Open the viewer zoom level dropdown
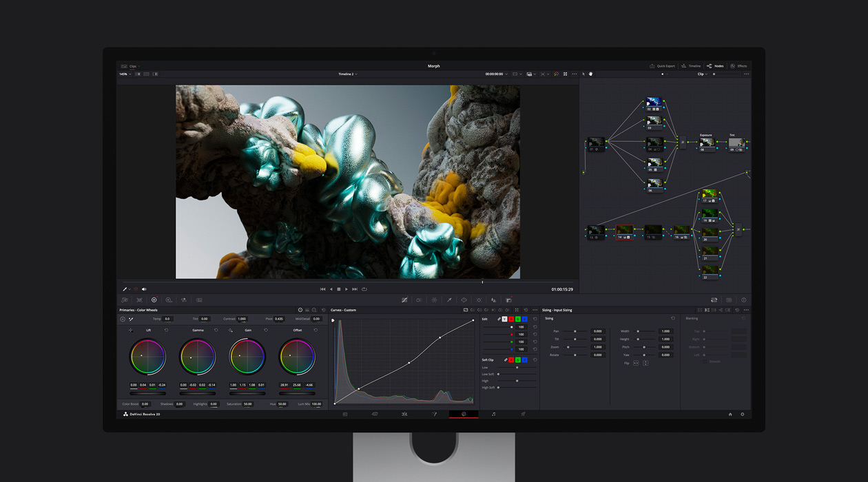868x482 pixels. coord(125,74)
